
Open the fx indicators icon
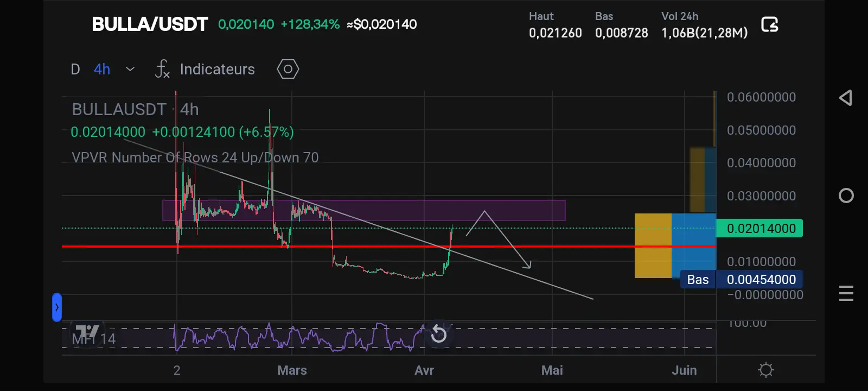point(162,69)
